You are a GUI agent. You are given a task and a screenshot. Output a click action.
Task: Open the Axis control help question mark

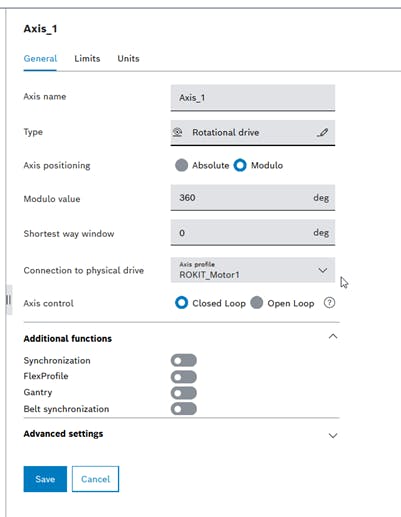(x=329, y=303)
